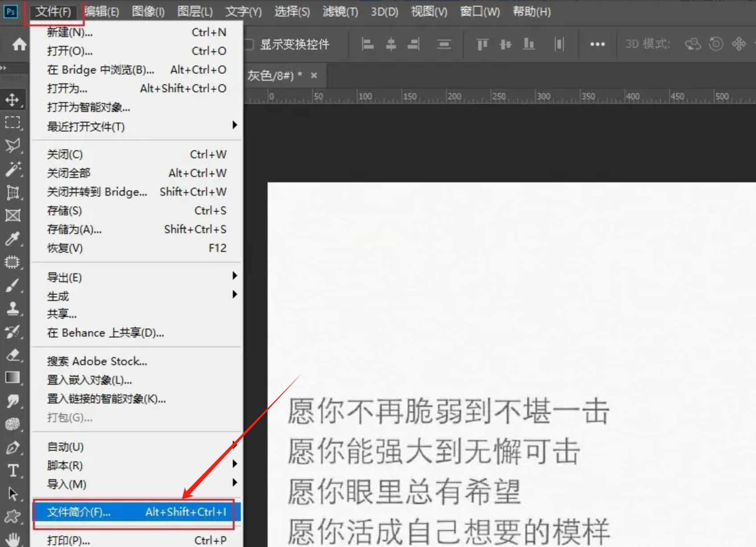This screenshot has width=756, height=547.
Task: Click the Home icon button
Action: pos(19,44)
